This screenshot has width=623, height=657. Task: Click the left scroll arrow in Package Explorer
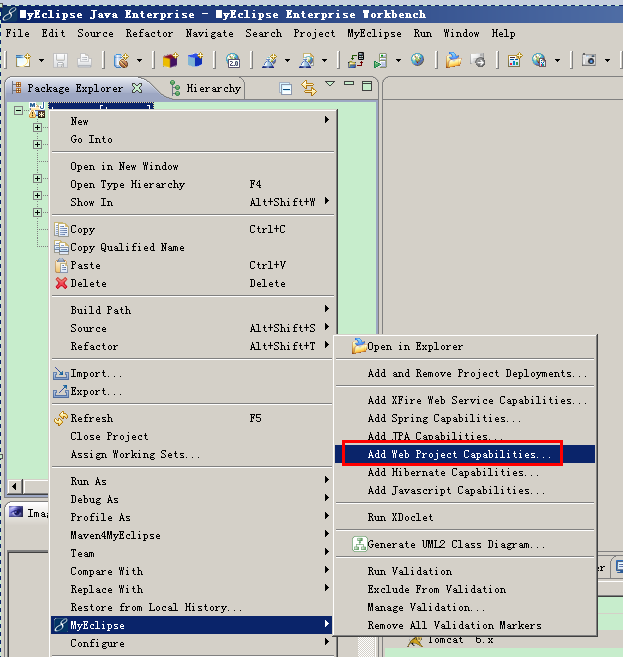15,486
